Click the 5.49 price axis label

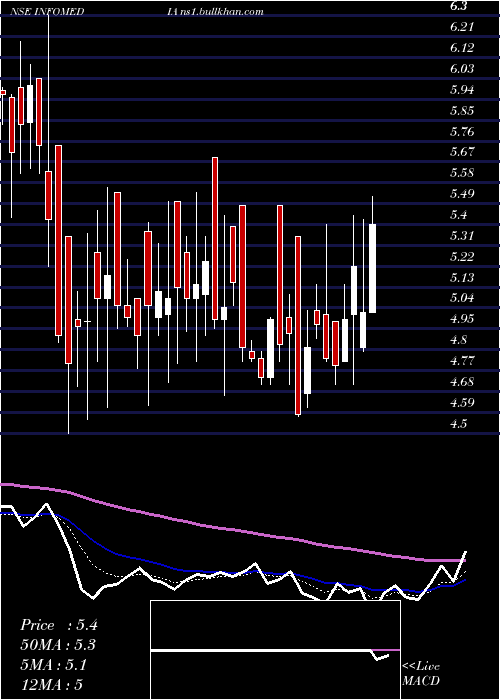pos(462,195)
